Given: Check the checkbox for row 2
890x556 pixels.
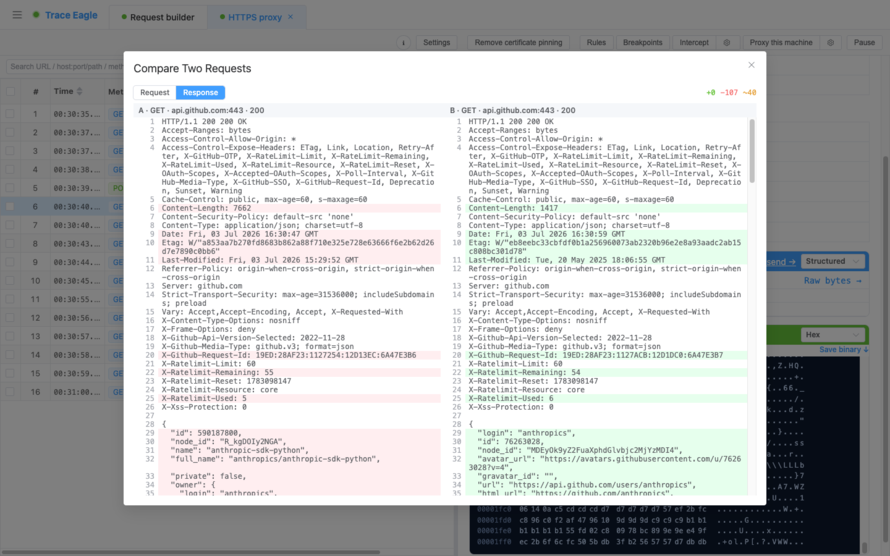Looking at the screenshot, I should tap(10, 132).
